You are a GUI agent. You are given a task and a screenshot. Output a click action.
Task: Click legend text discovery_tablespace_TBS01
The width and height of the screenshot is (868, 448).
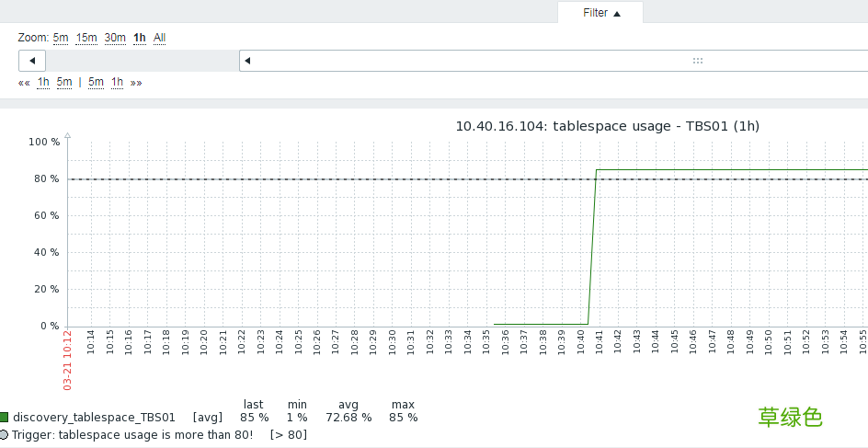[x=94, y=418]
